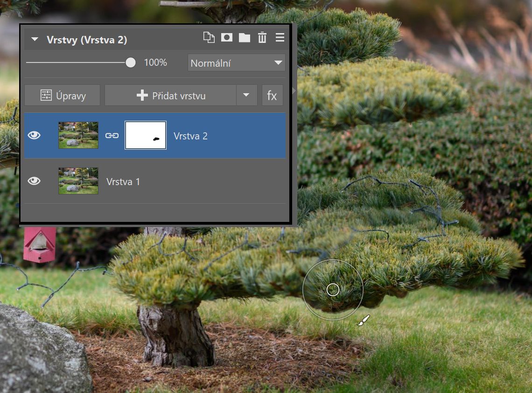532x393 pixels.
Task: Click the layer opacity slider handle
Action: 131,62
